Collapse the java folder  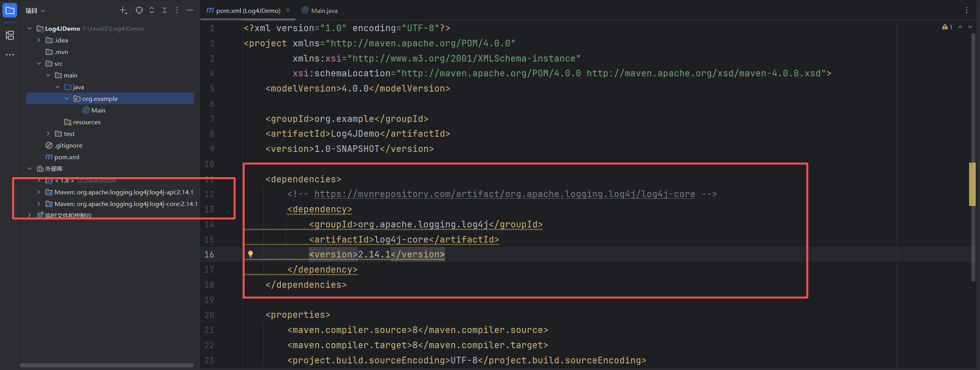[x=58, y=87]
